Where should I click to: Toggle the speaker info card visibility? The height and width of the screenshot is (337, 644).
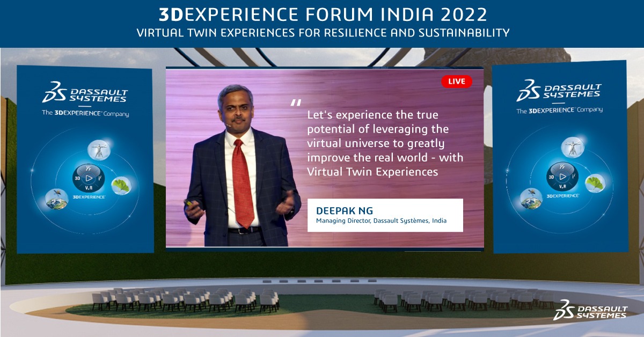[x=384, y=214]
